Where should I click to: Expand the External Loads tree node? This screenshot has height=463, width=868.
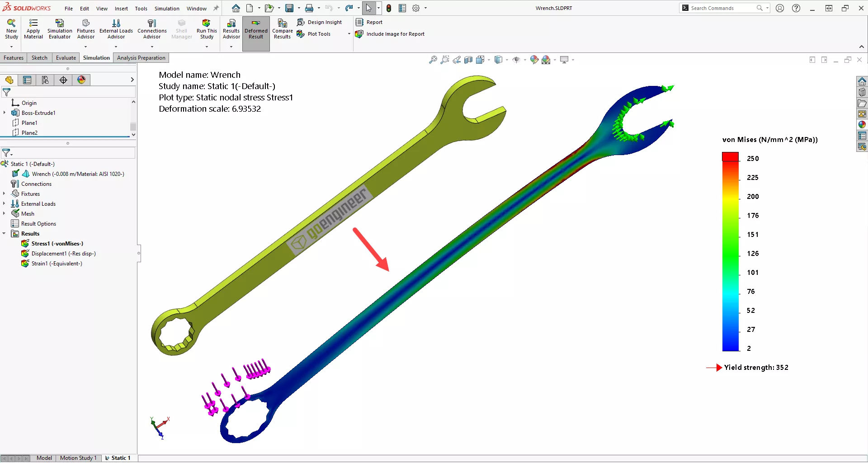(x=5, y=203)
